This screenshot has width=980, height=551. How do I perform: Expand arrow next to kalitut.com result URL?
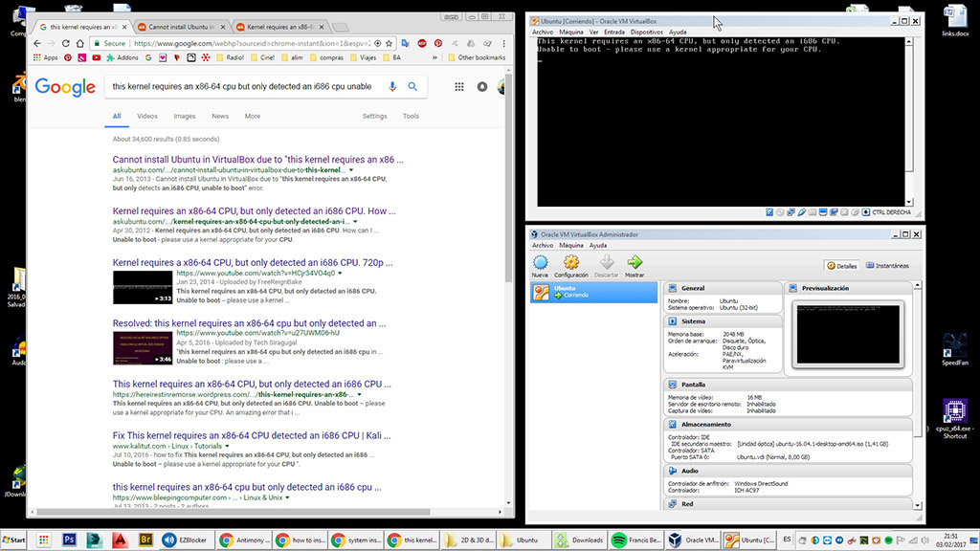tap(227, 446)
